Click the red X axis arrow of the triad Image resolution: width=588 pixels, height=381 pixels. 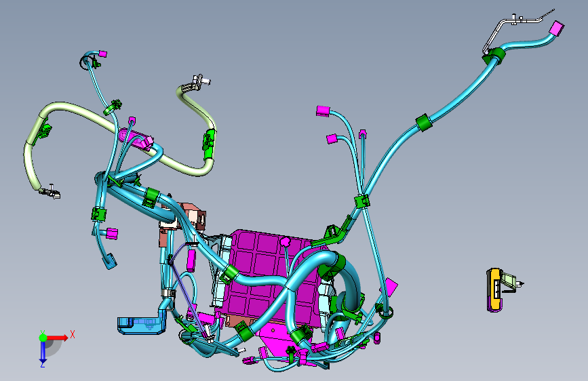pos(58,338)
